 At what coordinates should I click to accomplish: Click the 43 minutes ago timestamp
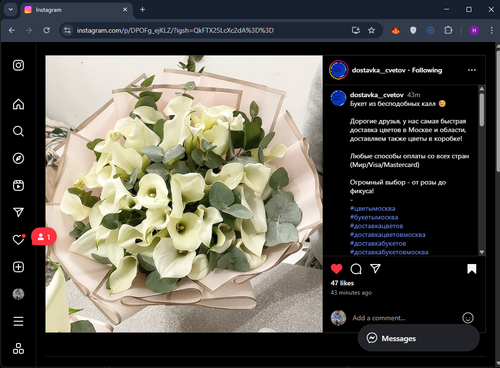click(351, 293)
